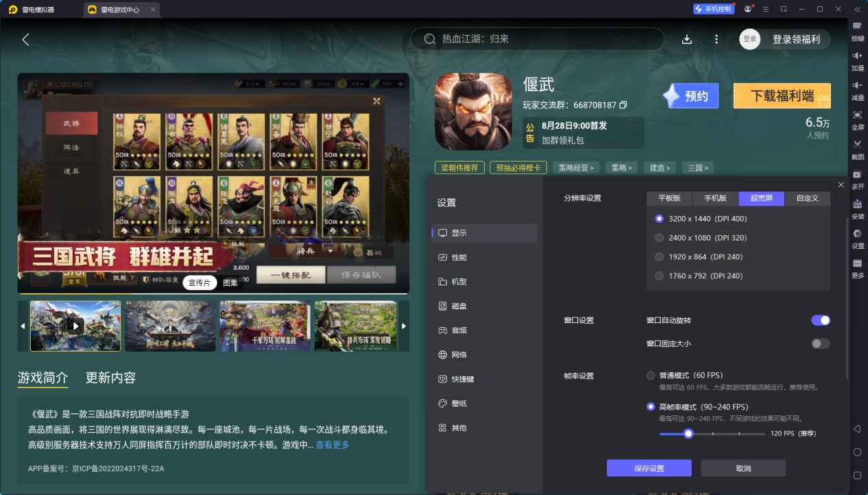Select the 2400 x 1080 resolution option

660,238
